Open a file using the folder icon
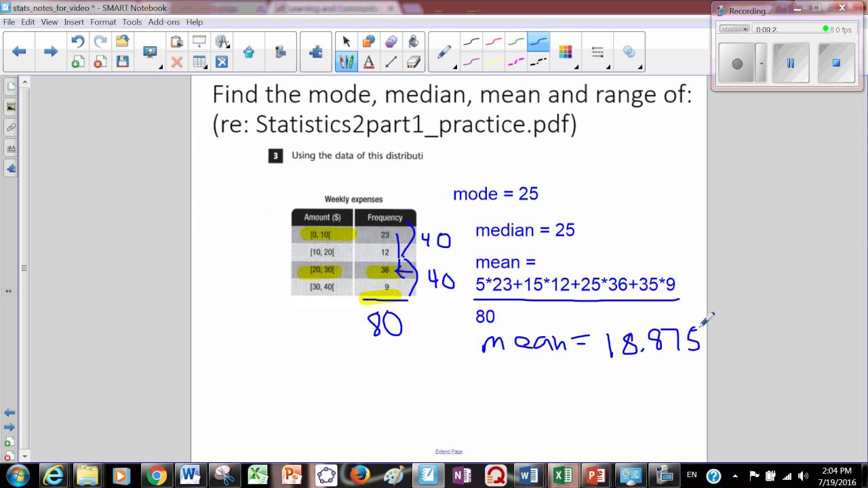Image resolution: width=868 pixels, height=488 pixels. [x=123, y=42]
